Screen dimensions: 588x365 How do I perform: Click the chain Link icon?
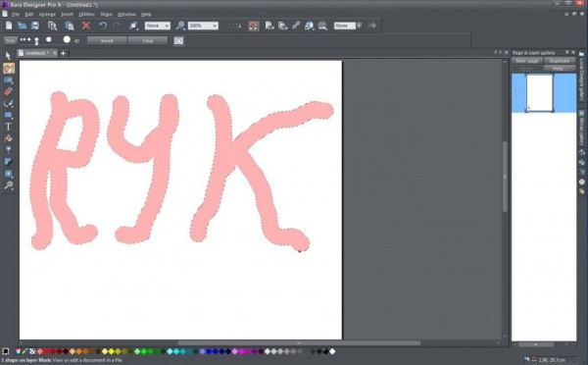pyautogui.click(x=296, y=26)
